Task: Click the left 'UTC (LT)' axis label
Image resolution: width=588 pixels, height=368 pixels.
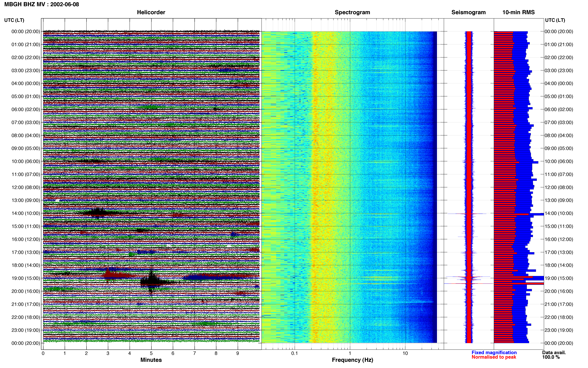Action: [14, 20]
